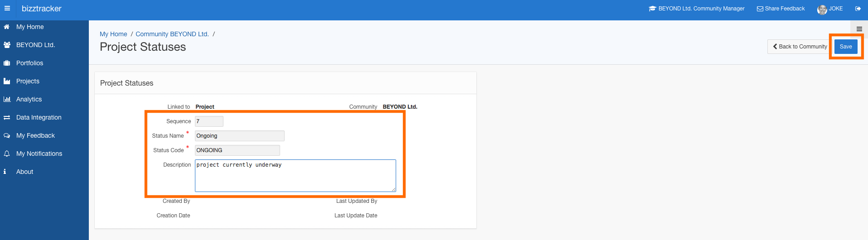Click the BEYOND Ltd. users group icon
The height and width of the screenshot is (240, 868).
(x=7, y=45)
